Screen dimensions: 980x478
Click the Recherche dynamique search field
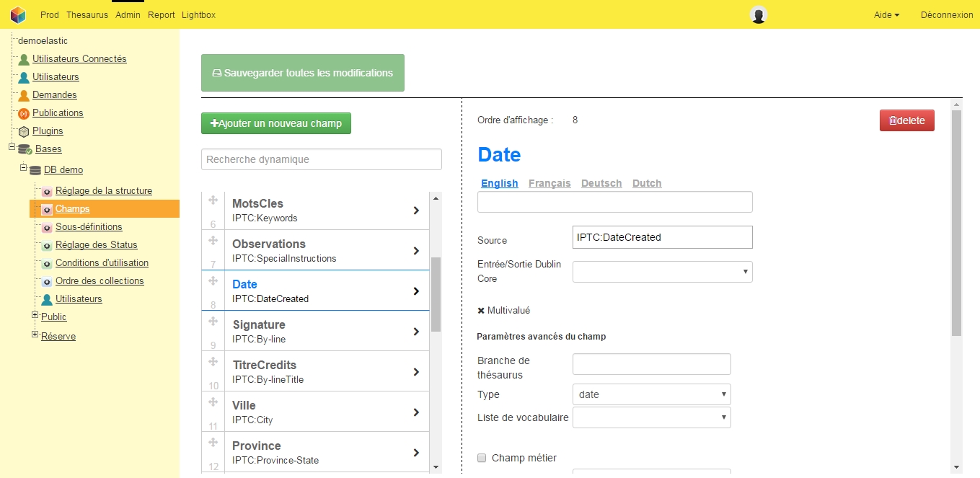click(x=321, y=159)
